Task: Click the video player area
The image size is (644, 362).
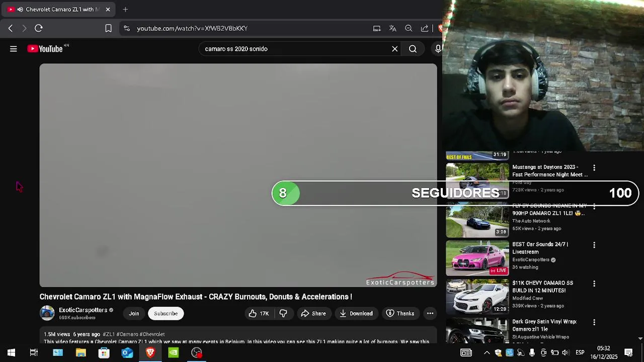Action: tap(238, 175)
